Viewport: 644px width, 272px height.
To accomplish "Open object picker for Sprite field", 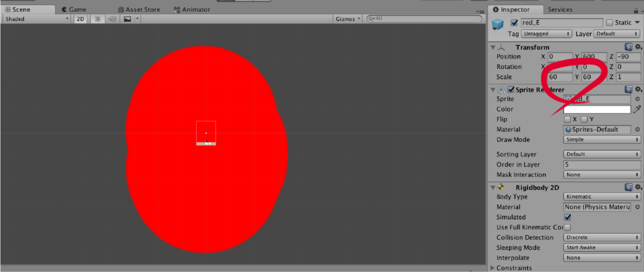I will [638, 99].
